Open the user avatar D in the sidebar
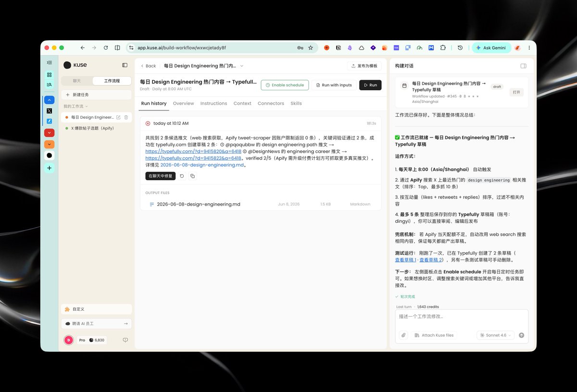The height and width of the screenshot is (392, 577). coord(69,340)
